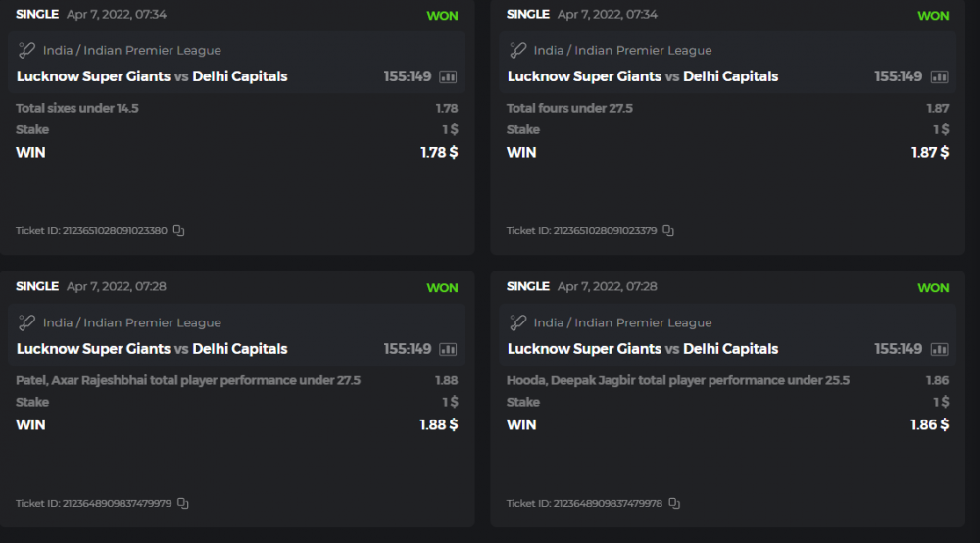Viewport: 980px width, 543px height.
Task: Copy ticket ID ending in 023380
Action: click(178, 231)
